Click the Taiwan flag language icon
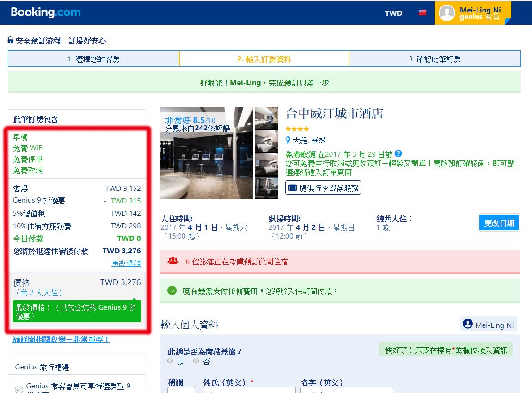532x393 pixels. pyautogui.click(x=422, y=12)
